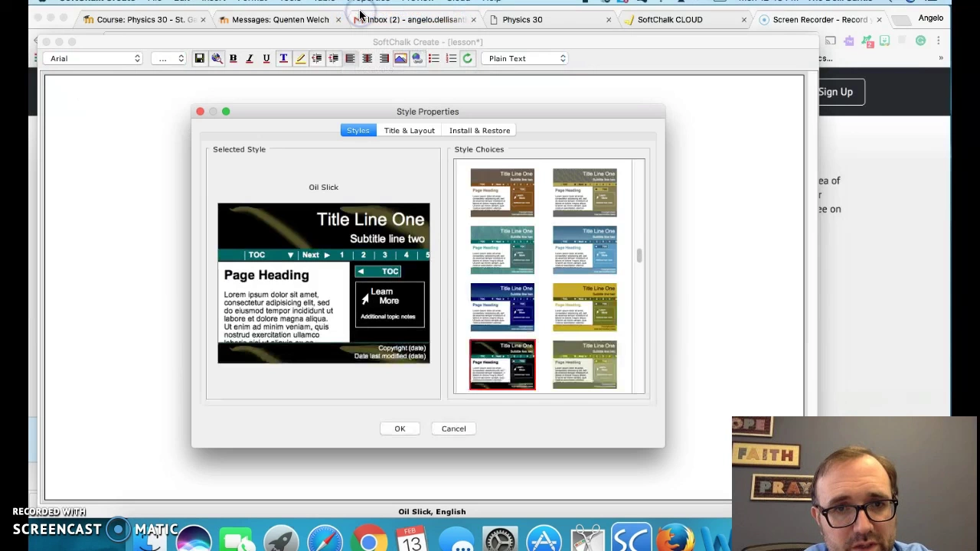Image resolution: width=980 pixels, height=551 pixels.
Task: Choose the yellow style thumbnail
Action: [x=584, y=308]
